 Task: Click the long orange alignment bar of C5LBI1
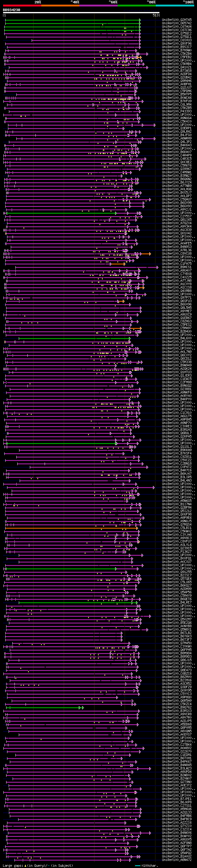[x=71, y=528]
